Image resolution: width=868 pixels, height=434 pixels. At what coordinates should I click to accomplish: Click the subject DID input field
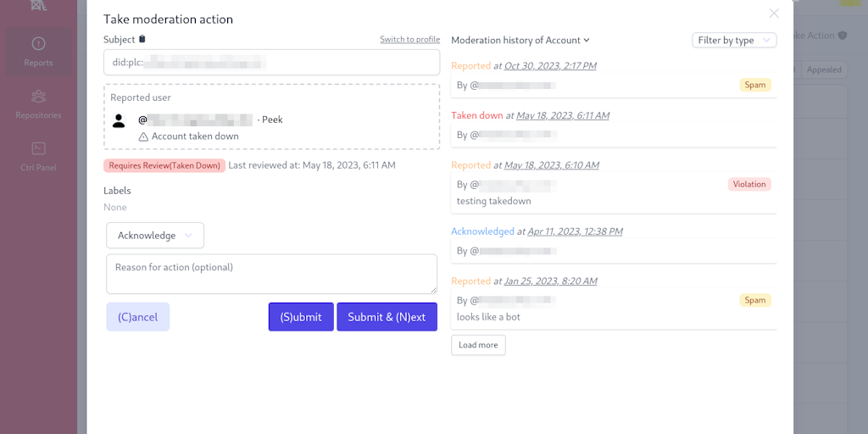pyautogui.click(x=271, y=62)
